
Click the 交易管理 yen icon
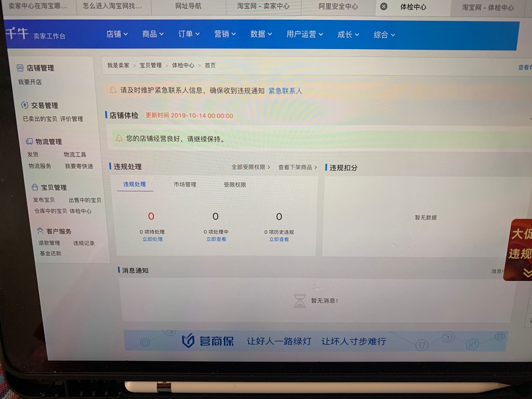click(25, 105)
